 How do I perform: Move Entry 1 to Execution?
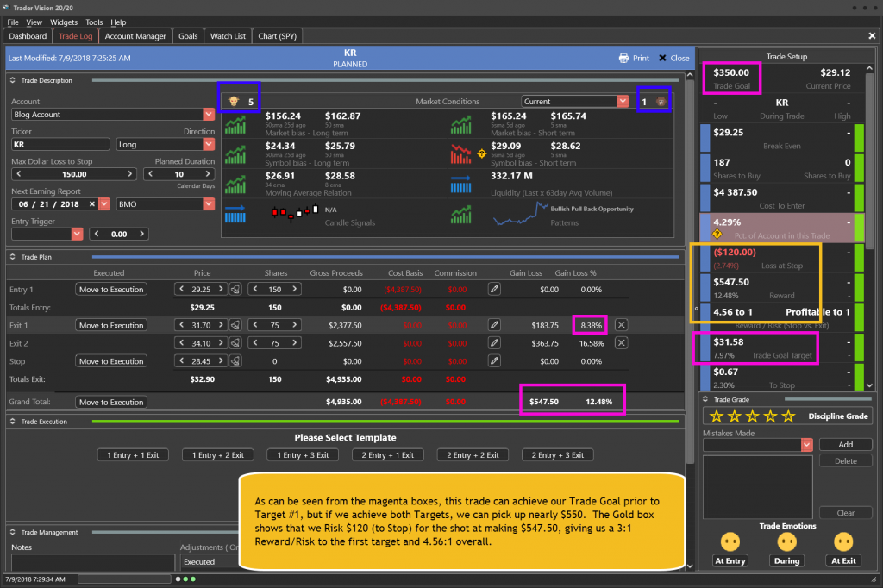pos(111,290)
